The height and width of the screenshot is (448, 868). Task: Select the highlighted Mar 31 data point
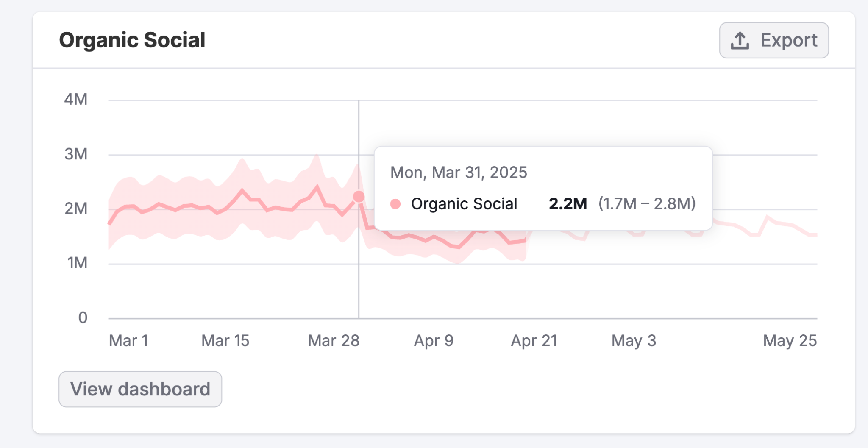[x=358, y=196]
